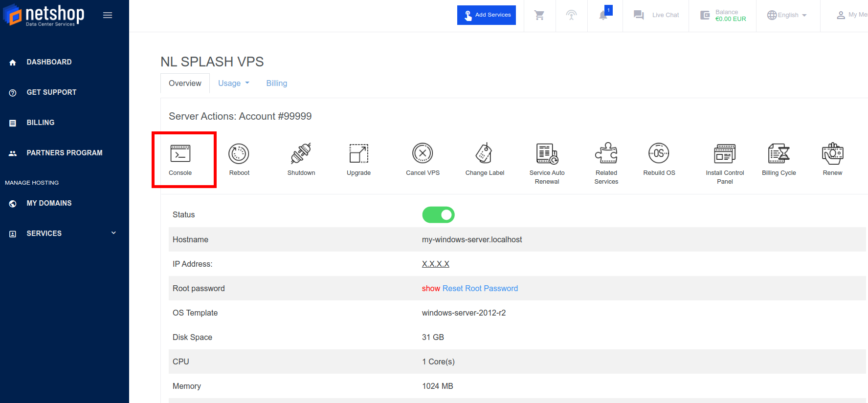Open notifications bell

click(604, 14)
